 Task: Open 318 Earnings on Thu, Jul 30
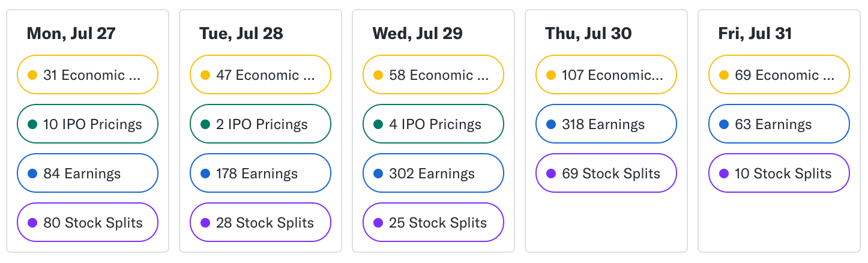(606, 124)
